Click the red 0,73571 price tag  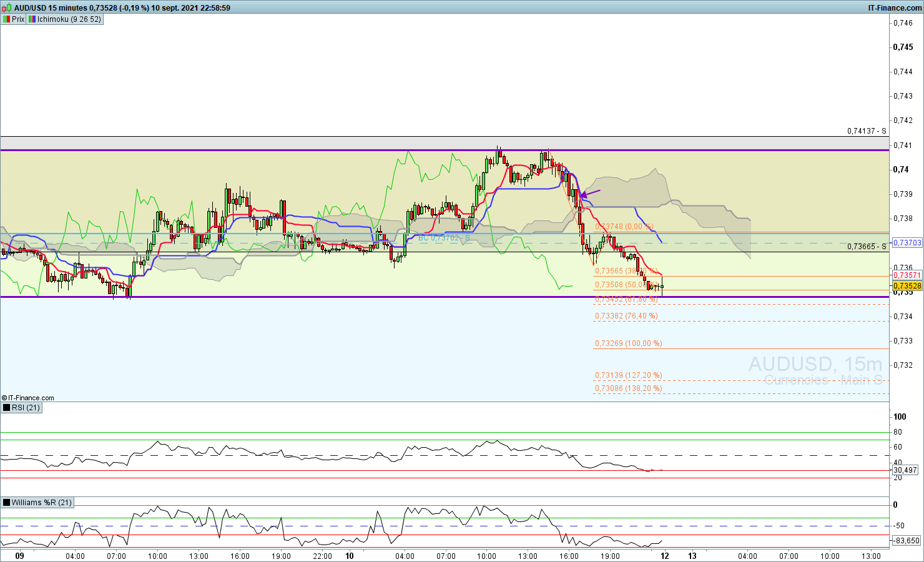click(907, 275)
